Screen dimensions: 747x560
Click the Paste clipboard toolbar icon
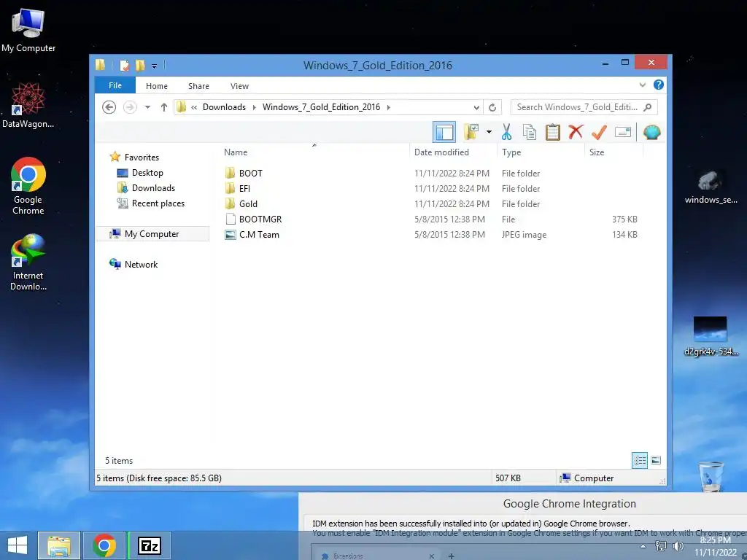(553, 132)
